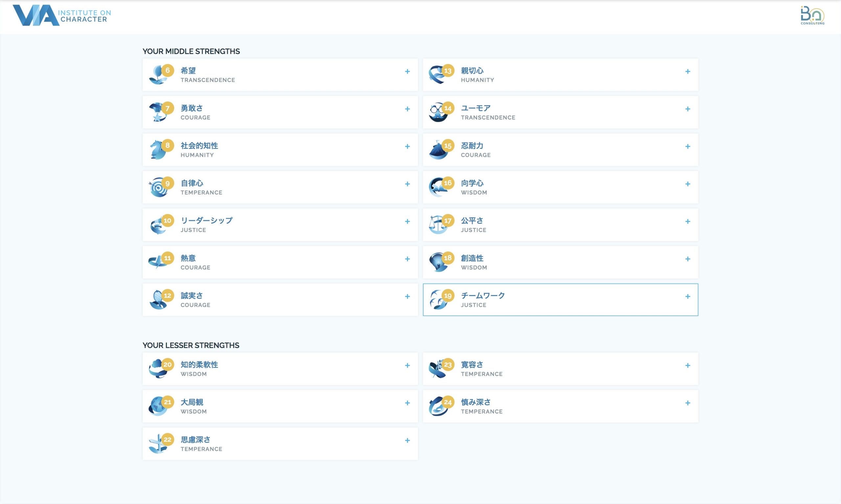
Task: Click the Bn Consulting logo
Action: click(x=812, y=16)
